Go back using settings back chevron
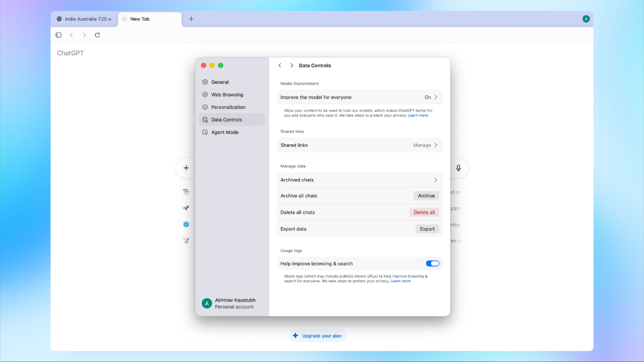The height and width of the screenshot is (362, 644). tap(280, 65)
